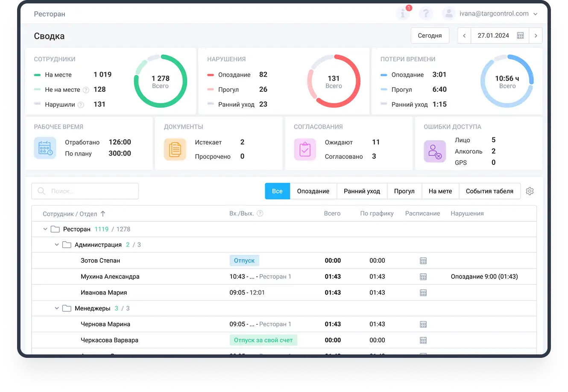Click the Ошибки доступа user icon
568x392 pixels.
point(434,151)
